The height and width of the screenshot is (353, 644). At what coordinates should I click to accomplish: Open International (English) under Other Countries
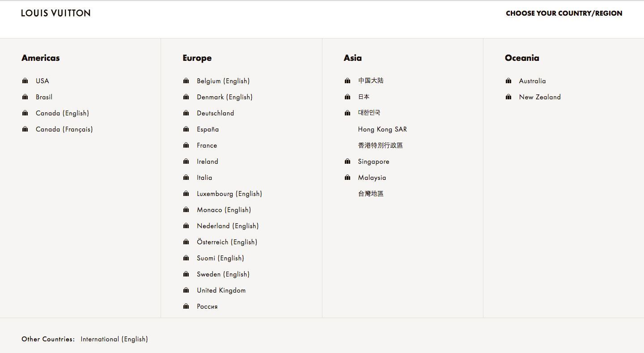pos(114,339)
